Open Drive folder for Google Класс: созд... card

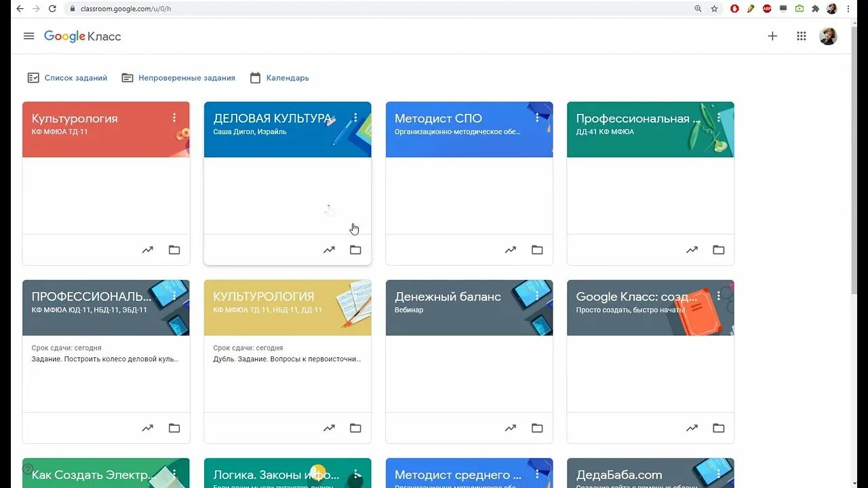click(x=719, y=428)
